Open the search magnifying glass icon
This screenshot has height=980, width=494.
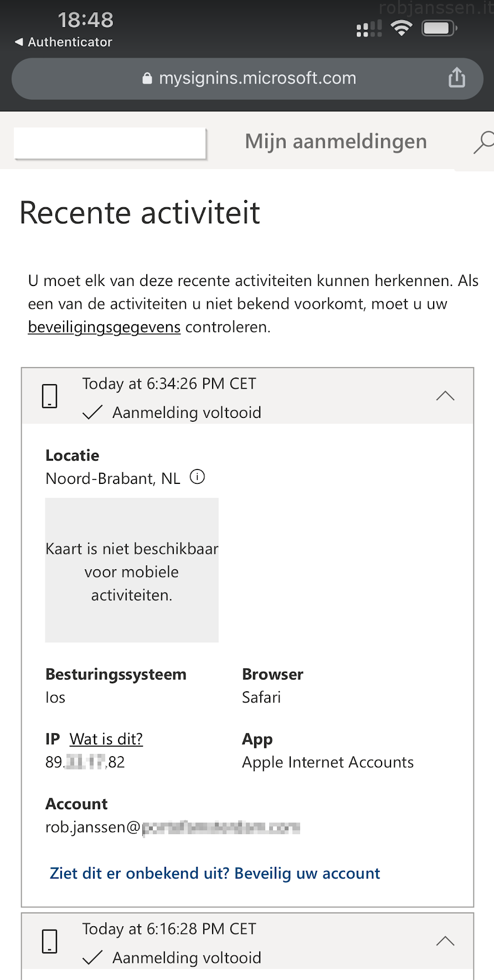pos(483,143)
